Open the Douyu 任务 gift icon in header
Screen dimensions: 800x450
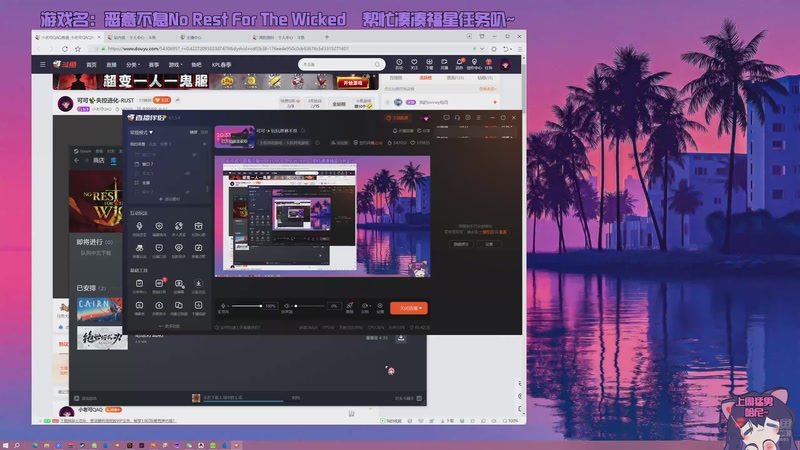tap(489, 62)
